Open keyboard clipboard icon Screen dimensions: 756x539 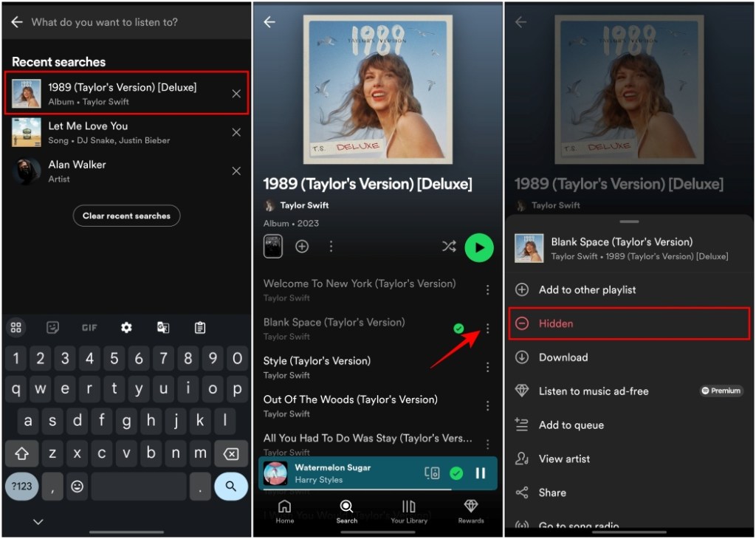(199, 327)
